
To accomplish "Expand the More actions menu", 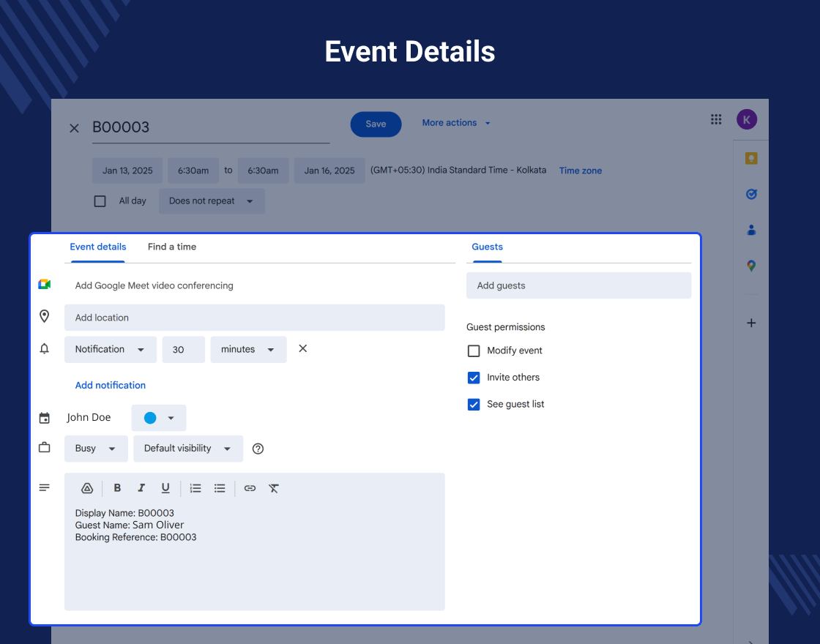I will [456, 124].
